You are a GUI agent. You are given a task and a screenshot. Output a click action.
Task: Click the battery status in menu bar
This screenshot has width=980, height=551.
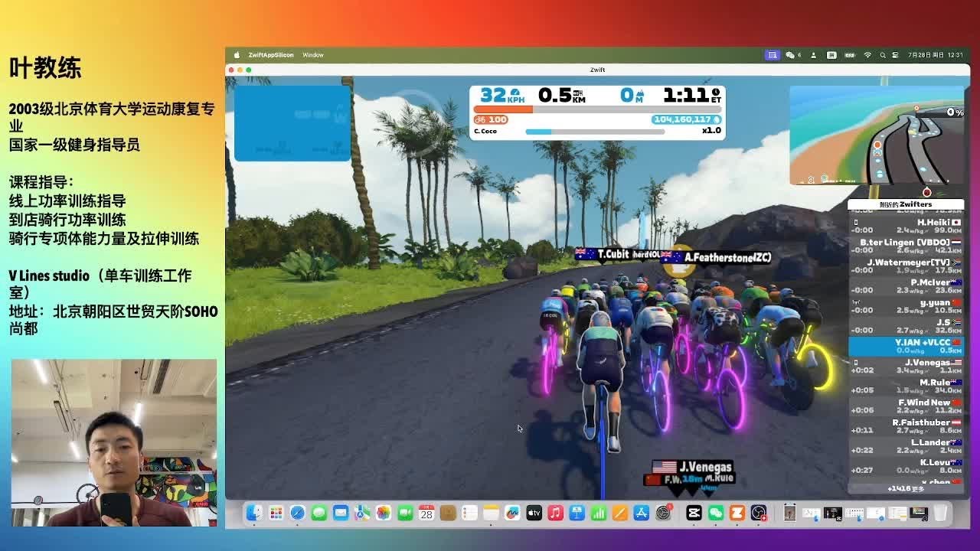click(x=848, y=55)
